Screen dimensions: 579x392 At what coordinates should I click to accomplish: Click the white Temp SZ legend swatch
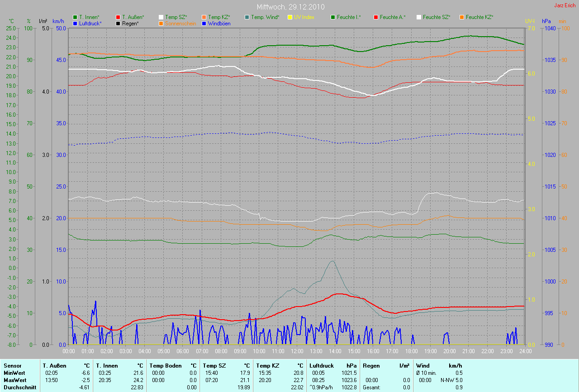(161, 17)
